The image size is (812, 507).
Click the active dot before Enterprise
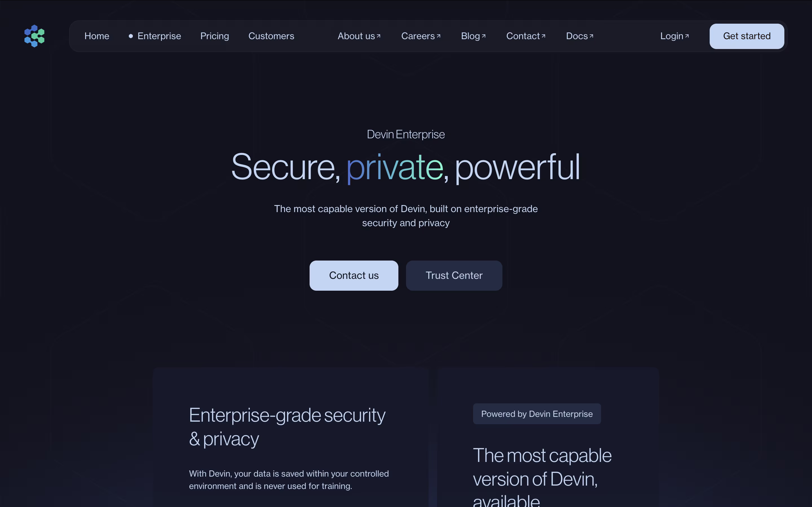point(131,36)
